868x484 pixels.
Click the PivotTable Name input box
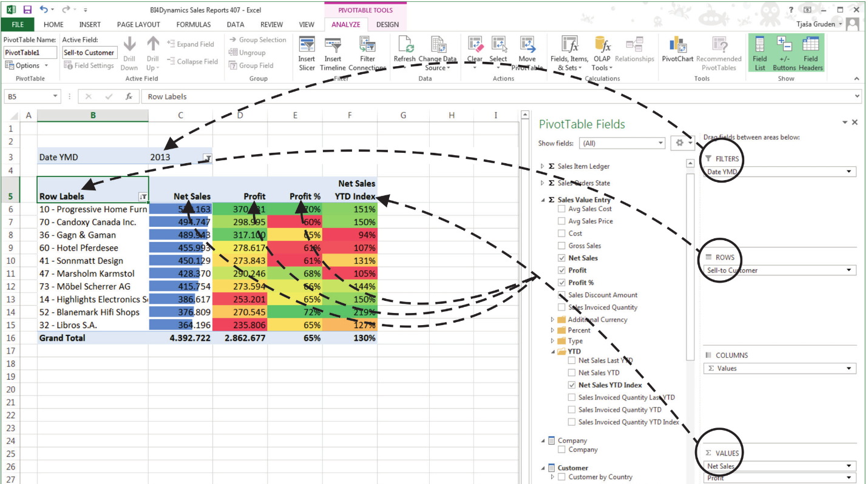(x=30, y=53)
